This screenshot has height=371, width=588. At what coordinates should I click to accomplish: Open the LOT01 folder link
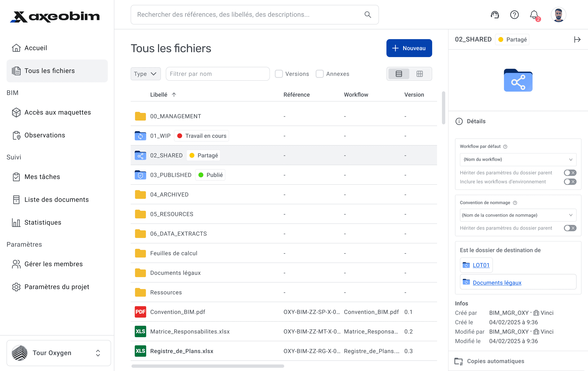coord(481,265)
